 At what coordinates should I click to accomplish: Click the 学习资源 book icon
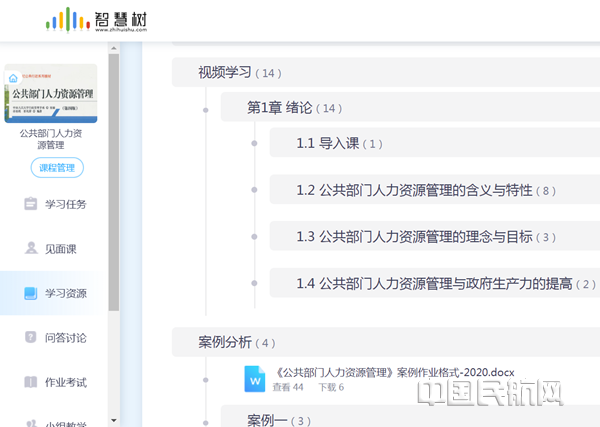[31, 293]
